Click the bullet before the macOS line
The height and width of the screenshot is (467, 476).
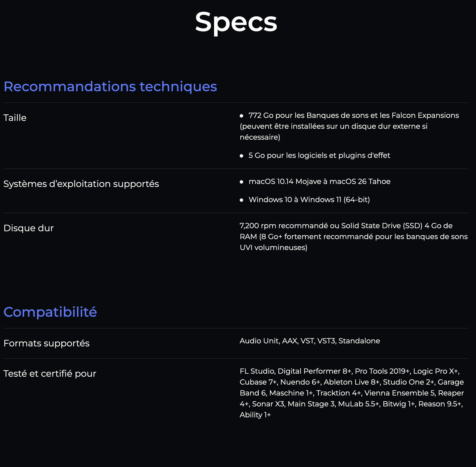click(242, 182)
